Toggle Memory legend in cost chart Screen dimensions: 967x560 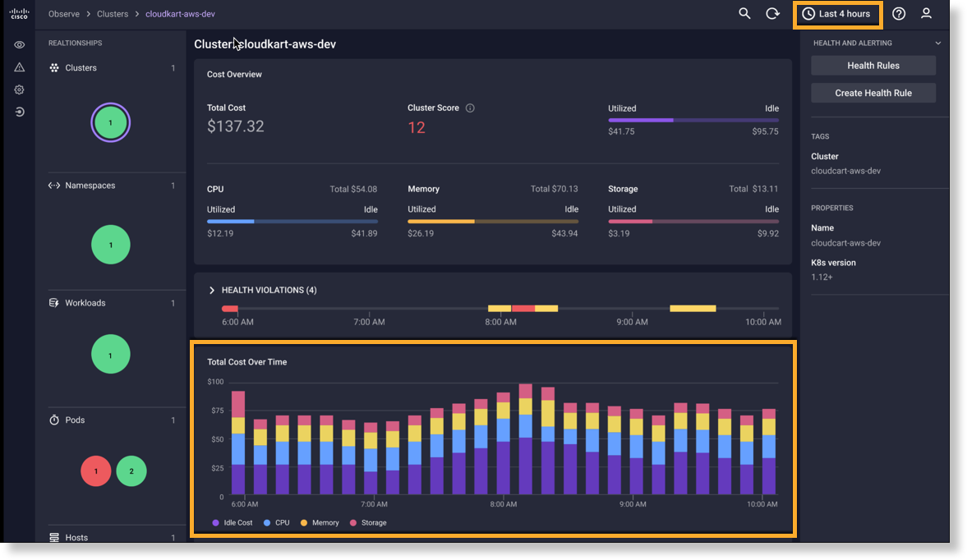point(320,523)
